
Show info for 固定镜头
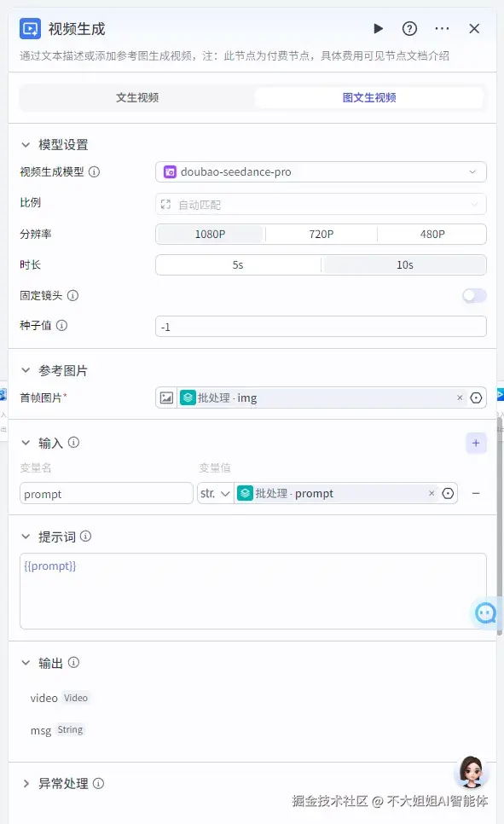point(73,295)
